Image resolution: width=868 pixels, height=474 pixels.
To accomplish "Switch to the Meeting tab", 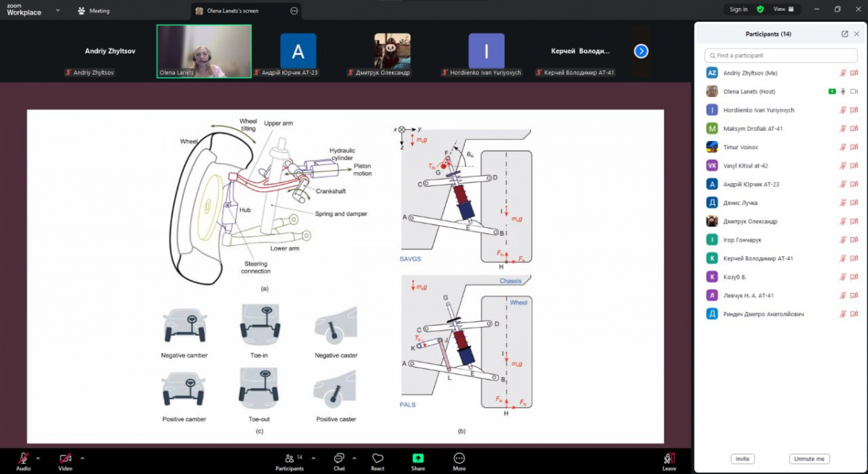I will click(94, 11).
